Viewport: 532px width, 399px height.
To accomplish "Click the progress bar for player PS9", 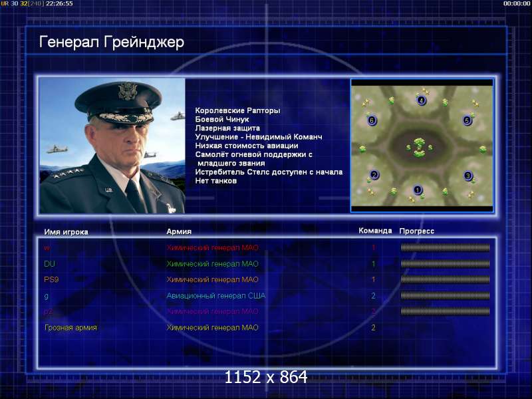I will [x=445, y=279].
